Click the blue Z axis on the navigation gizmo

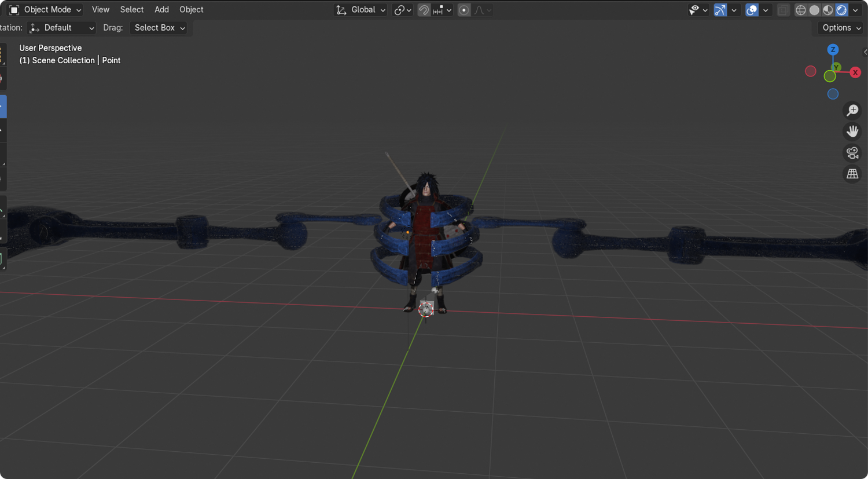pos(833,50)
